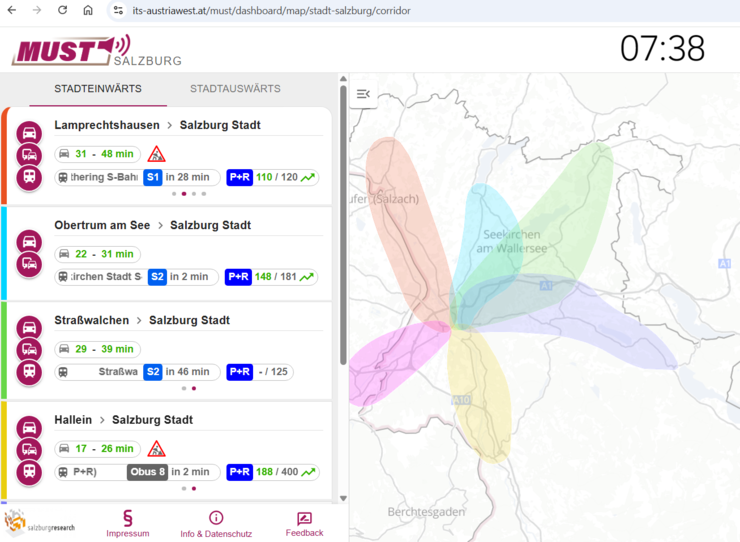Click the panel scrollbar down arrow

point(343,498)
